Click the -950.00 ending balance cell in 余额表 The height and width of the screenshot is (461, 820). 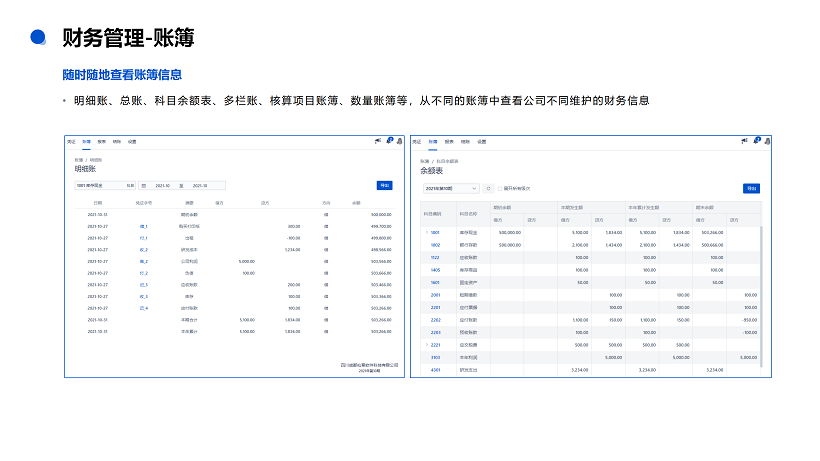point(750,320)
